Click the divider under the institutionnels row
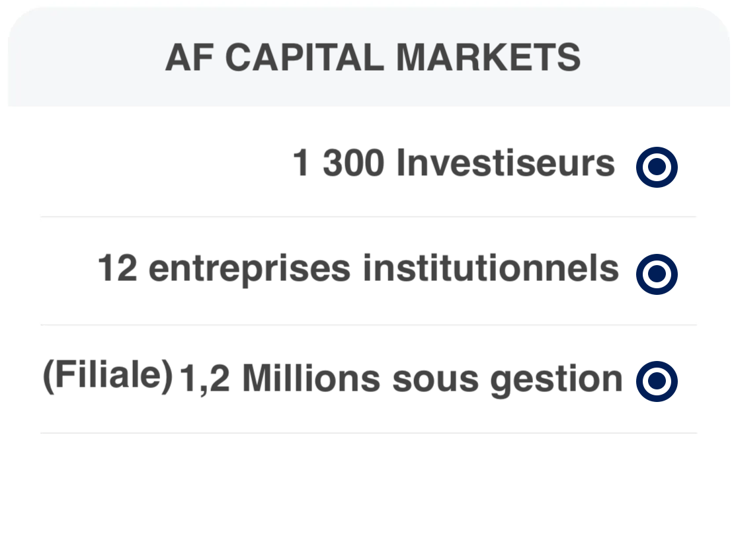 (x=368, y=325)
